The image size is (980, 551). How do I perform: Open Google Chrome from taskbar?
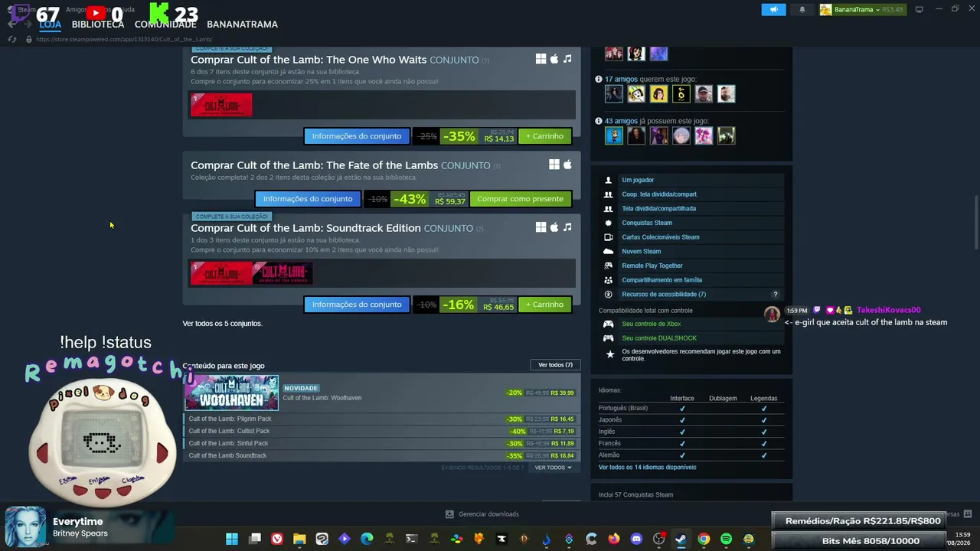click(x=704, y=539)
